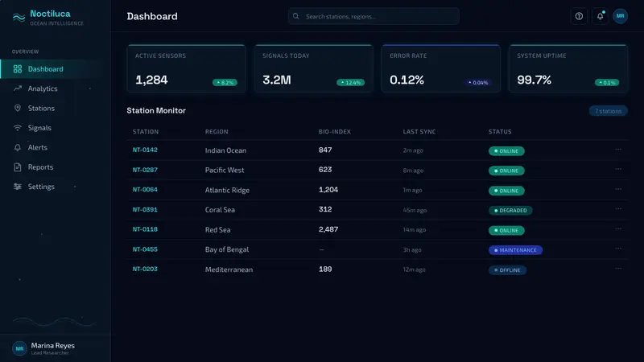Click the search magnifier icon
The height and width of the screenshot is (362, 644).
[295, 16]
